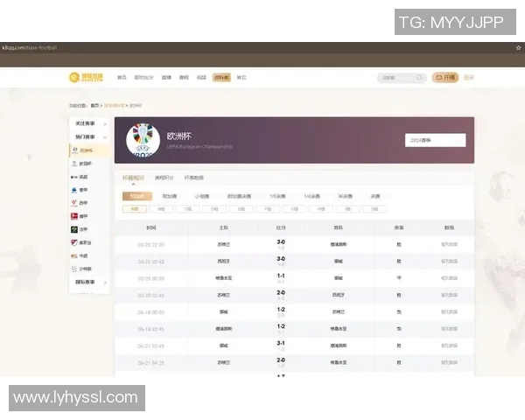Screen dimensions: 525x420
Task: Open 首页 in the top navigation
Action: tap(122, 77)
